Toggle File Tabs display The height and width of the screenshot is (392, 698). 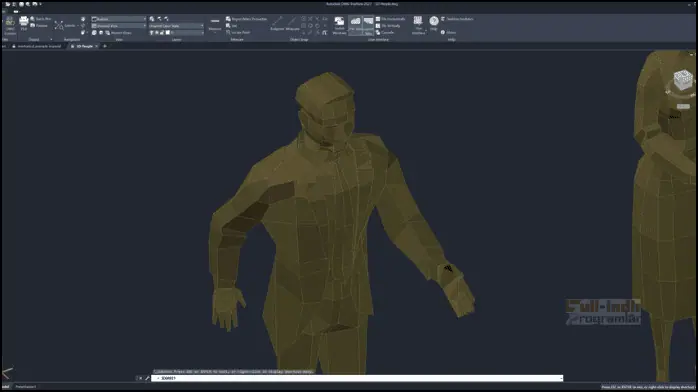click(x=355, y=24)
